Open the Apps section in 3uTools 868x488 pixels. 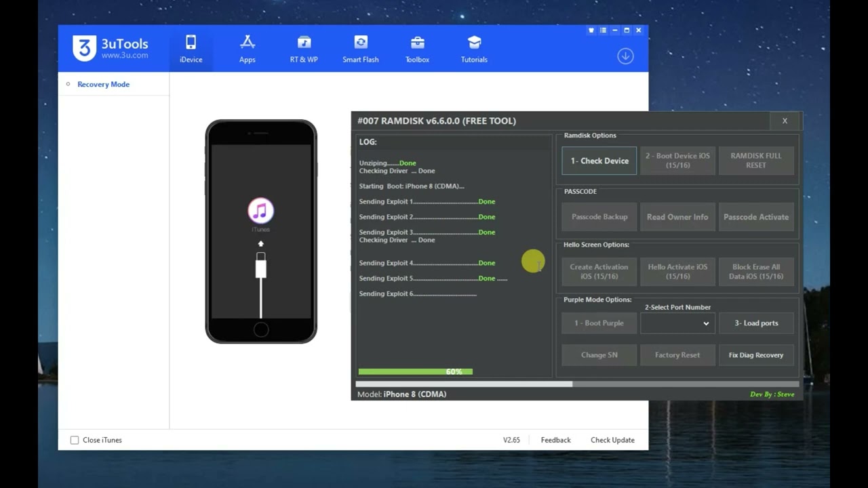[x=248, y=49]
